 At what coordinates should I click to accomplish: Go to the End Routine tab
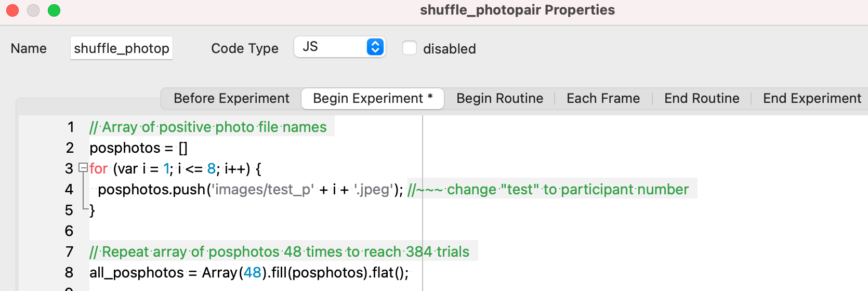pos(702,98)
